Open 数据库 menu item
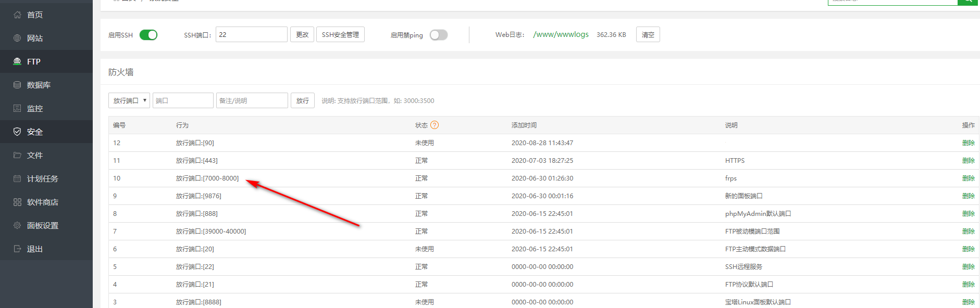Screen dimensions: 980x308 tap(39, 85)
